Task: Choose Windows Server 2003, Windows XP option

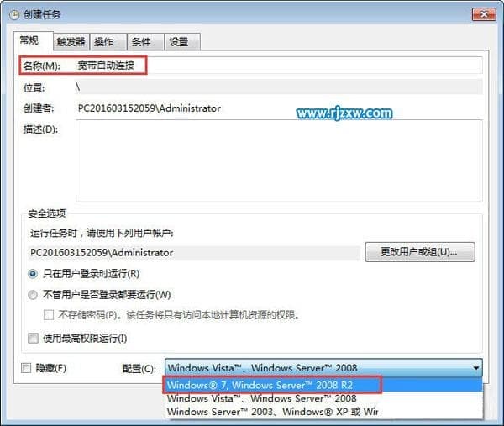Action: pyautogui.click(x=324, y=412)
